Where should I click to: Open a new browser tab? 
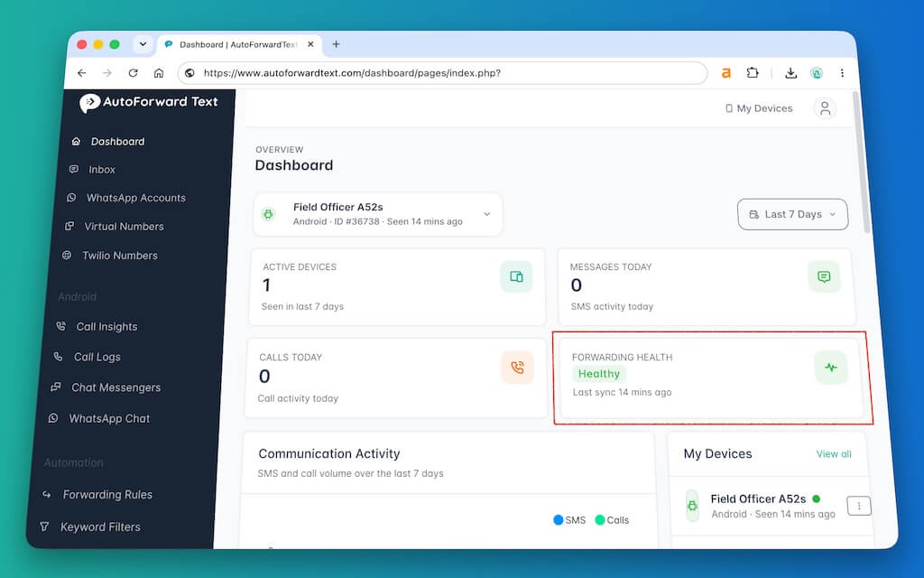click(336, 44)
